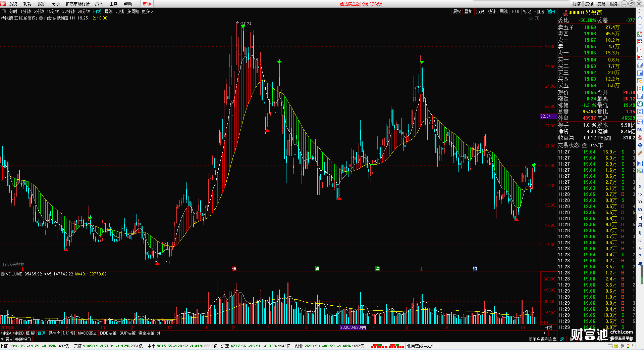The width and height of the screenshot is (644, 350).
Task: Click the colored grid table sidebar icon
Action: [640, 42]
